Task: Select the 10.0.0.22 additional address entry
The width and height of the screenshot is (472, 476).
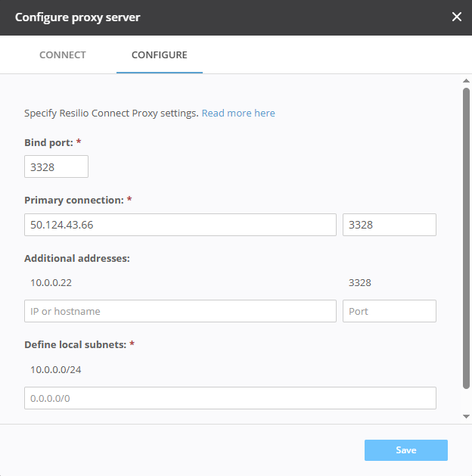Action: (x=51, y=283)
